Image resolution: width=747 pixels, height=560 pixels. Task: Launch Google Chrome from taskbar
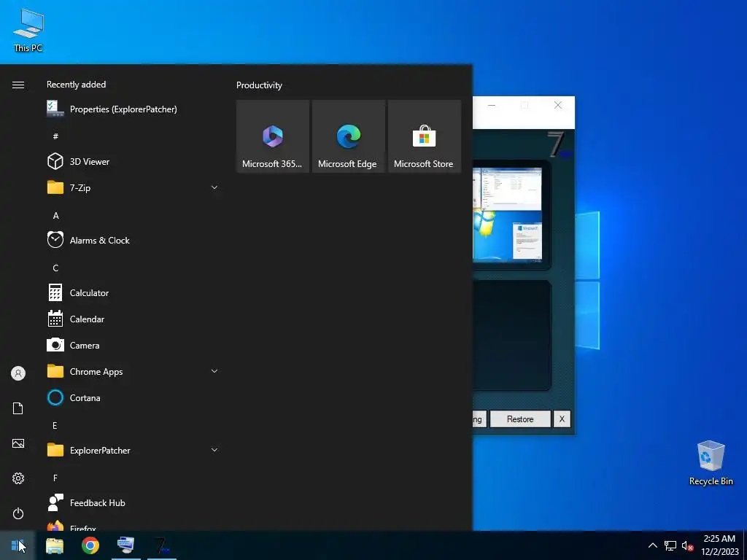(90, 545)
